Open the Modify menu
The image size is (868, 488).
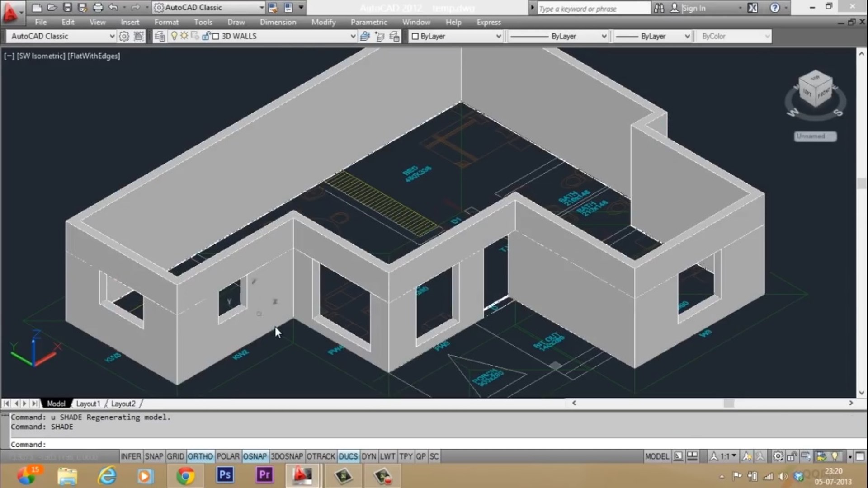click(x=323, y=22)
